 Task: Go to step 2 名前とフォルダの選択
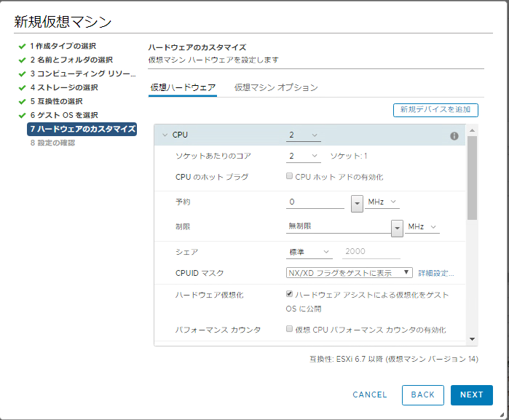click(71, 60)
